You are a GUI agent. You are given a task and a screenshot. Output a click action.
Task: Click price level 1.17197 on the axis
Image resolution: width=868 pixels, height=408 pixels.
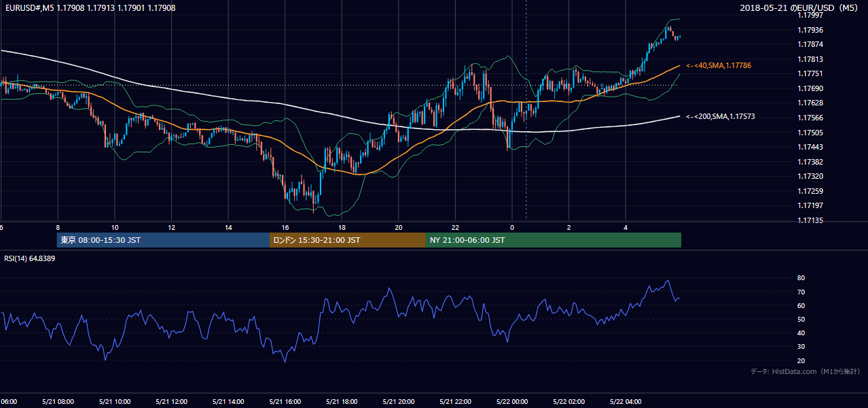click(x=810, y=205)
